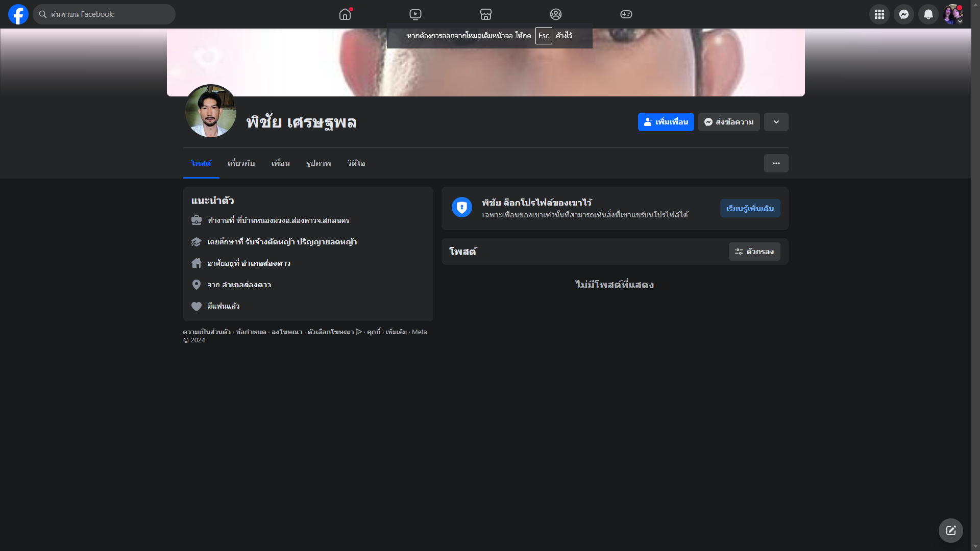Open the Messenger icon in top bar
Image resolution: width=980 pixels, height=551 pixels.
[x=904, y=14]
